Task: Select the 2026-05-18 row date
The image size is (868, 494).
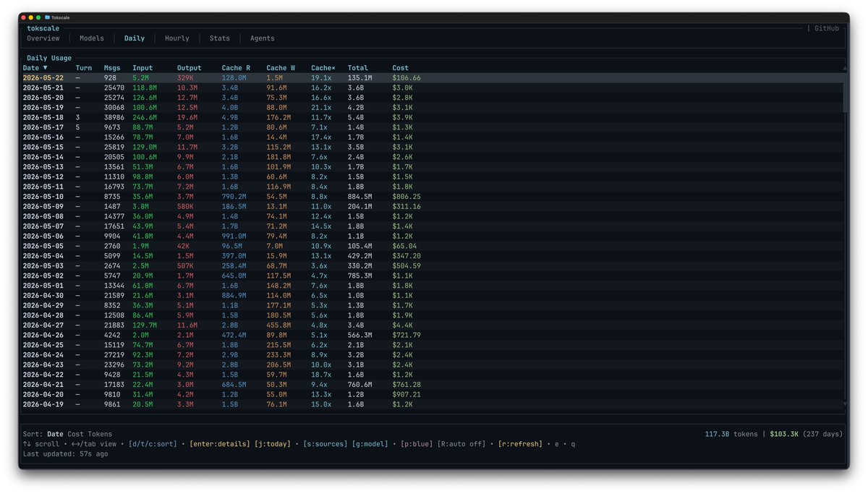Action: coord(43,117)
